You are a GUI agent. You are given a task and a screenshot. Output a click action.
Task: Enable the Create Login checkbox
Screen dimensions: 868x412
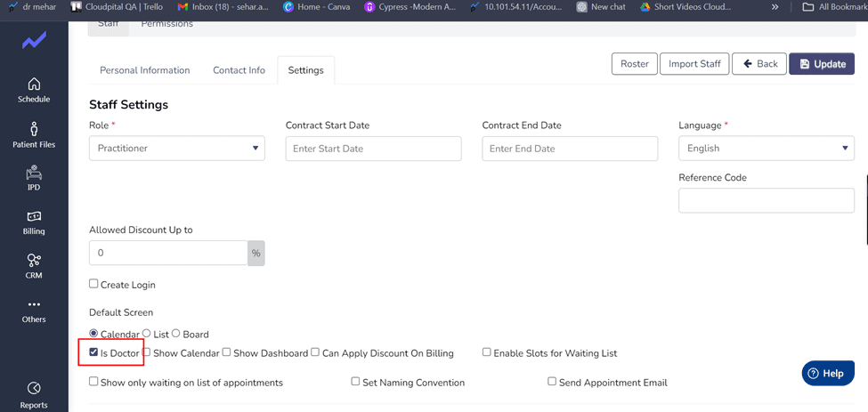(x=93, y=284)
